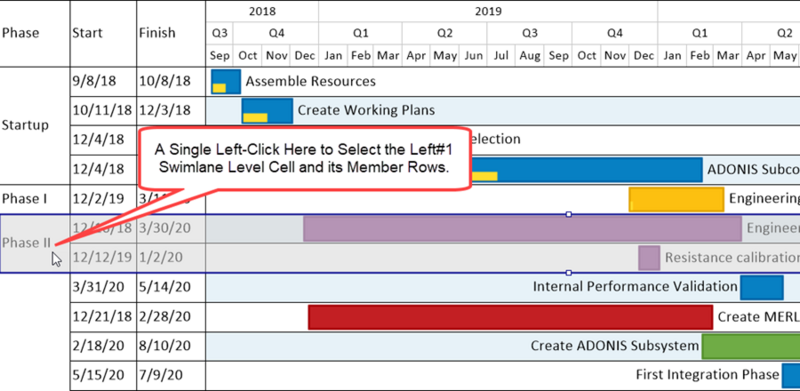Image resolution: width=800 pixels, height=391 pixels.
Task: Select the 12/3/18 finish date cell
Action: (x=171, y=110)
